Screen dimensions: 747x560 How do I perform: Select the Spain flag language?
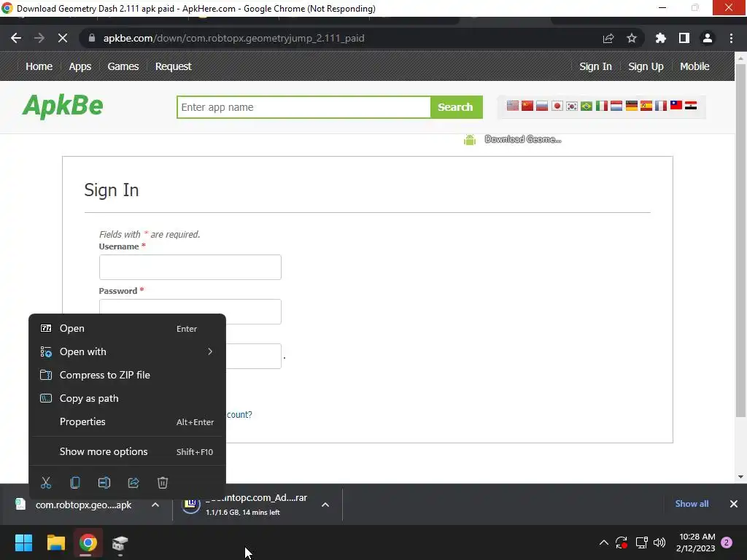click(646, 106)
